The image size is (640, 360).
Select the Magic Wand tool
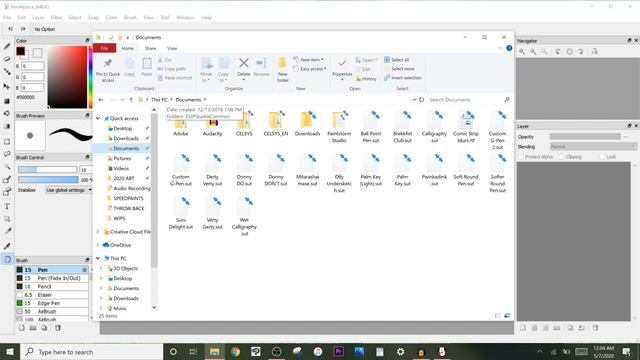(x=7, y=167)
